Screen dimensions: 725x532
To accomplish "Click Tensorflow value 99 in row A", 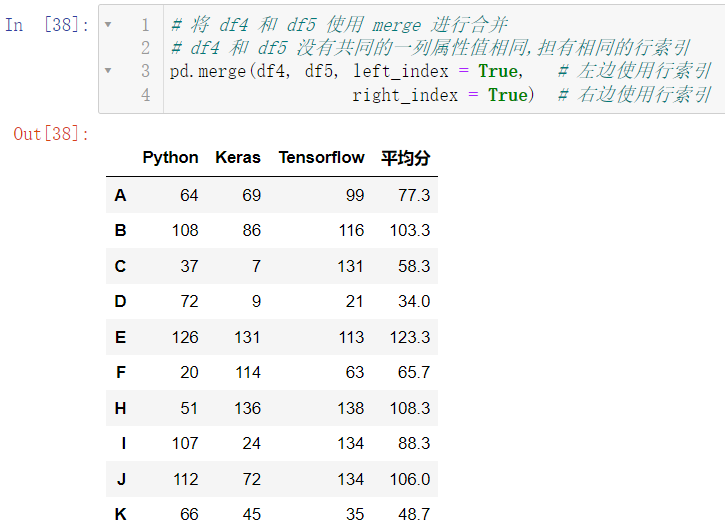I will [355, 196].
